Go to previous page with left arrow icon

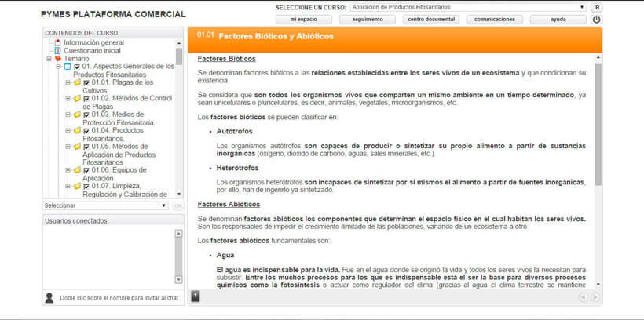(583, 297)
